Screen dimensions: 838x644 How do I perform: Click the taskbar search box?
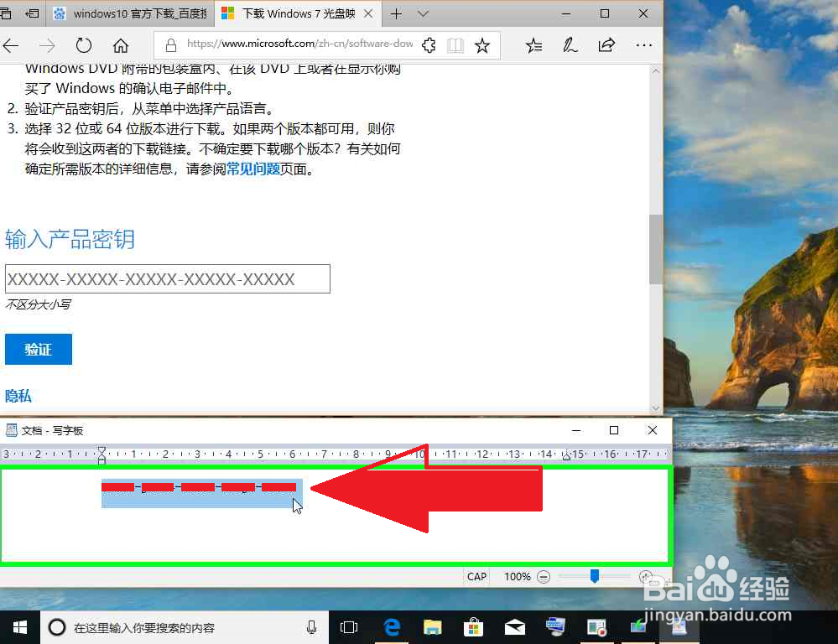tap(185, 627)
